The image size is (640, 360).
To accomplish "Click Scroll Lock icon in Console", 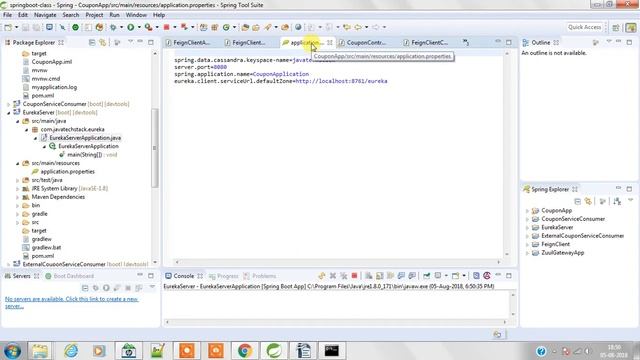I will tap(380, 276).
